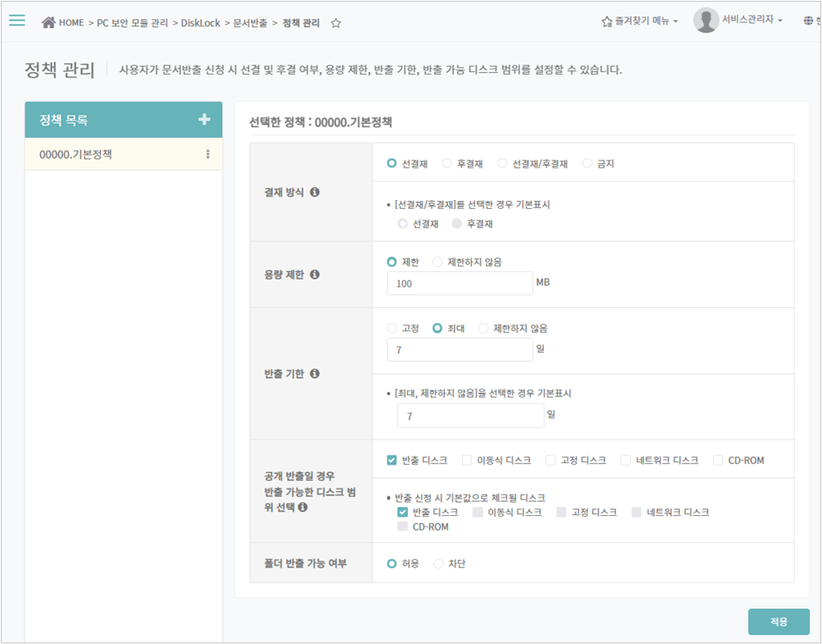Click the HOME house icon
The width and height of the screenshot is (822, 644).
pyautogui.click(x=49, y=22)
